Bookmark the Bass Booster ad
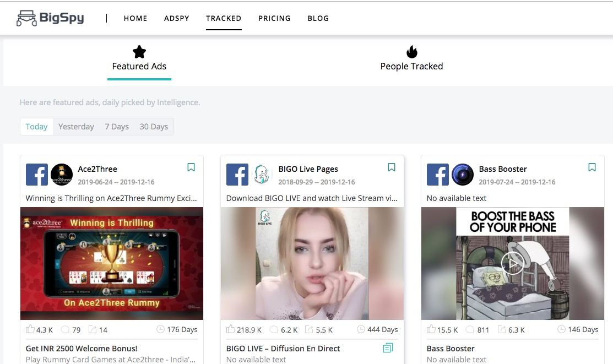 point(592,167)
